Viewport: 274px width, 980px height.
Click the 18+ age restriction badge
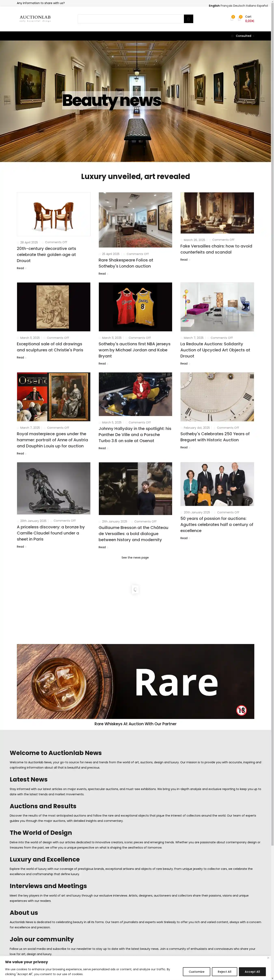[241, 710]
